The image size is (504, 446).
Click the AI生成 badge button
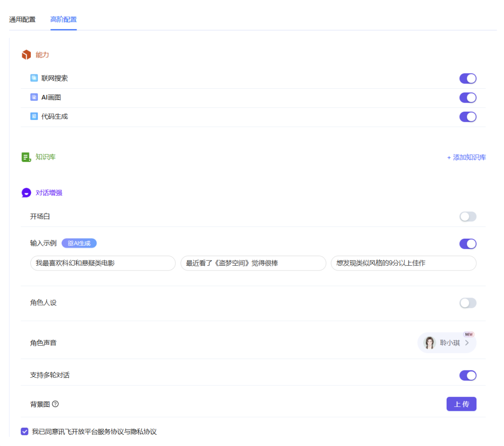(79, 243)
